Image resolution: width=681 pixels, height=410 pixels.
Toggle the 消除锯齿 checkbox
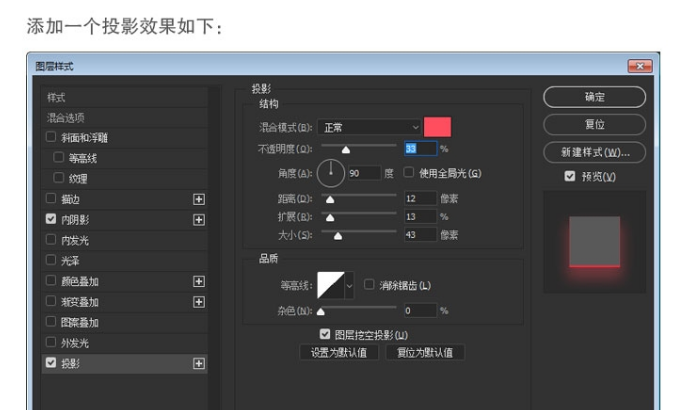[370, 285]
